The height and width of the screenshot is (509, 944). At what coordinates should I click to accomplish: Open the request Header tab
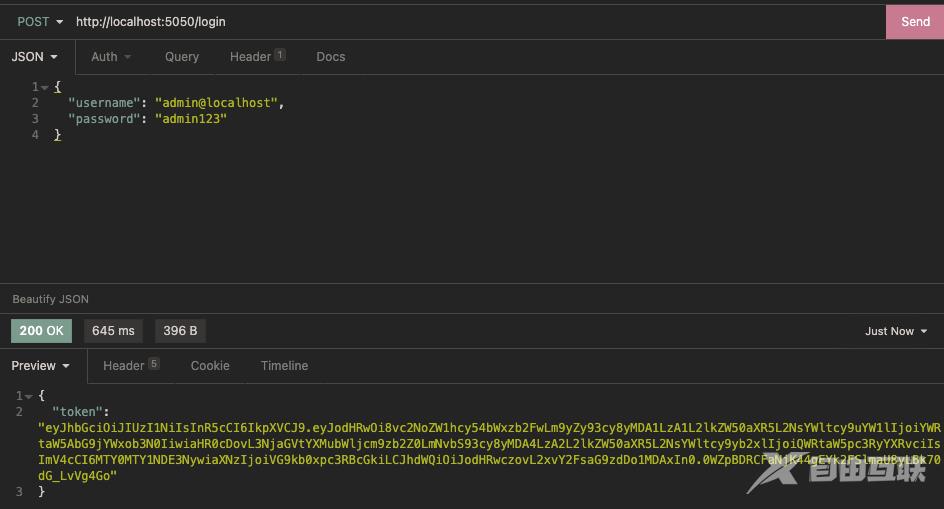pos(256,57)
